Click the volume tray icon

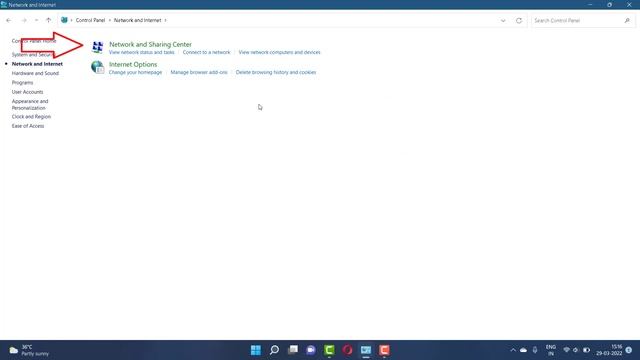[576, 350]
